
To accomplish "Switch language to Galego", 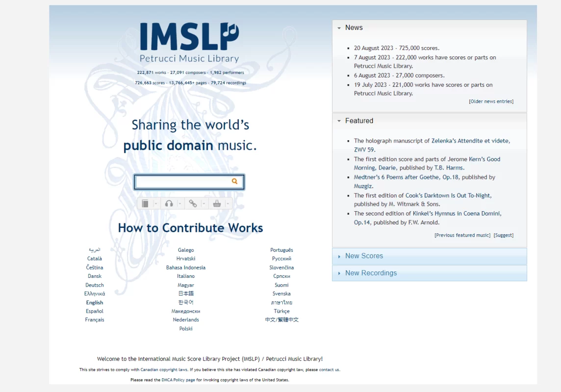I will pyautogui.click(x=186, y=250).
